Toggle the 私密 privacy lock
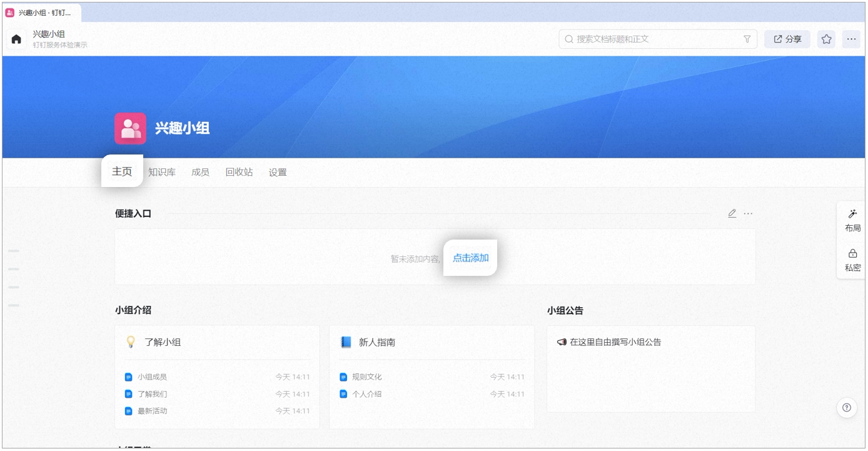The height and width of the screenshot is (451, 868). 852,260
